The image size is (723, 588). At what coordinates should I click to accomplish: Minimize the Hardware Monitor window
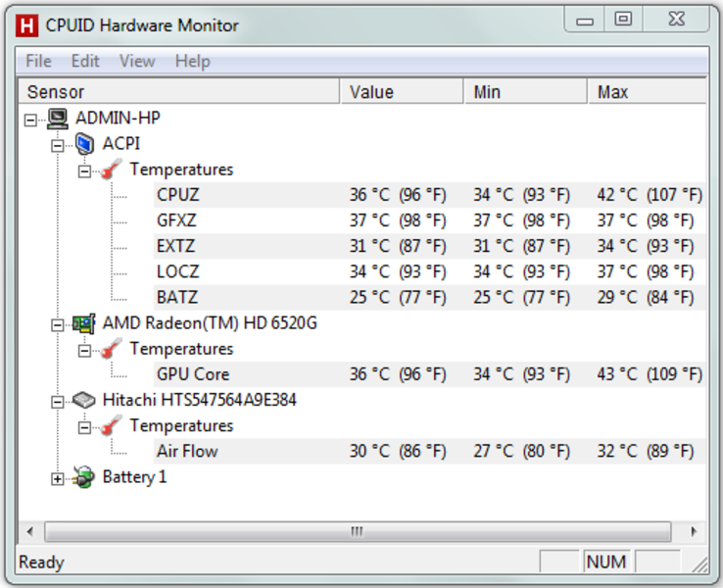585,20
